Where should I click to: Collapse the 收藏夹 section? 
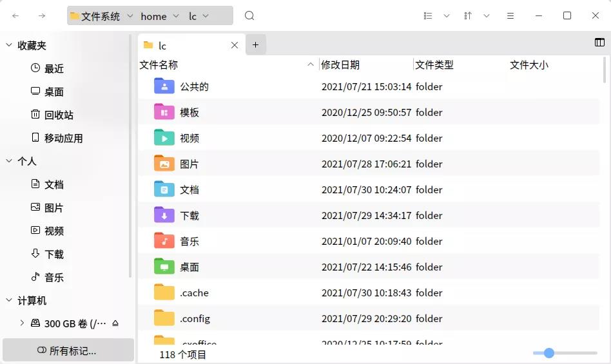click(x=9, y=45)
